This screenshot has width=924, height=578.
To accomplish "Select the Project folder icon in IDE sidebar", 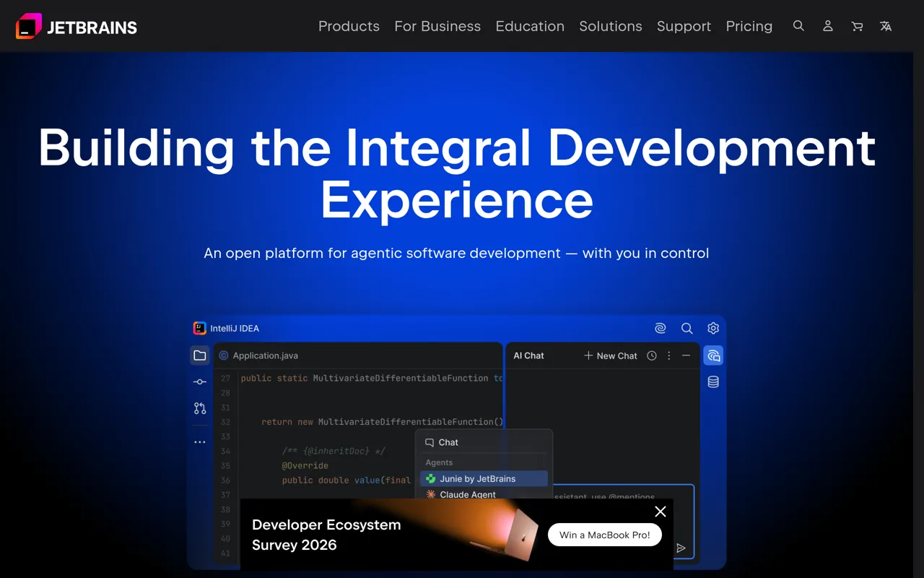I will coord(200,355).
